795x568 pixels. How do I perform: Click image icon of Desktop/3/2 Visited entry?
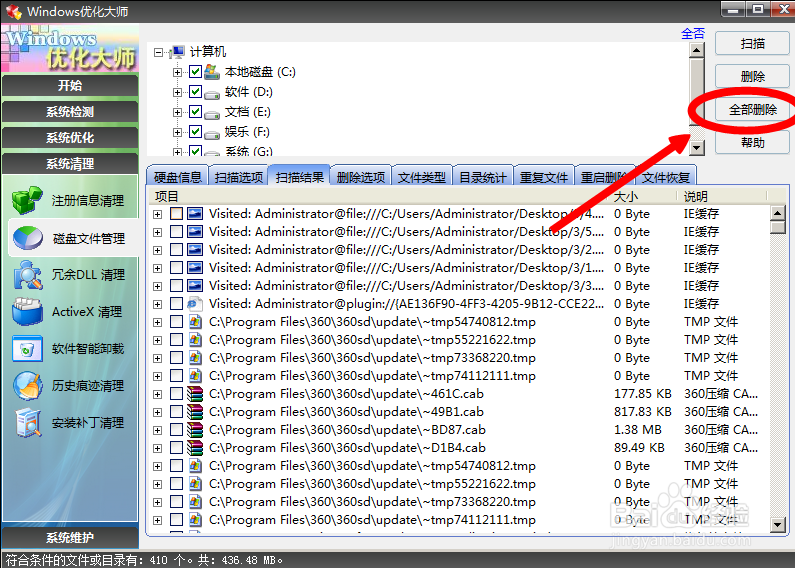195,250
